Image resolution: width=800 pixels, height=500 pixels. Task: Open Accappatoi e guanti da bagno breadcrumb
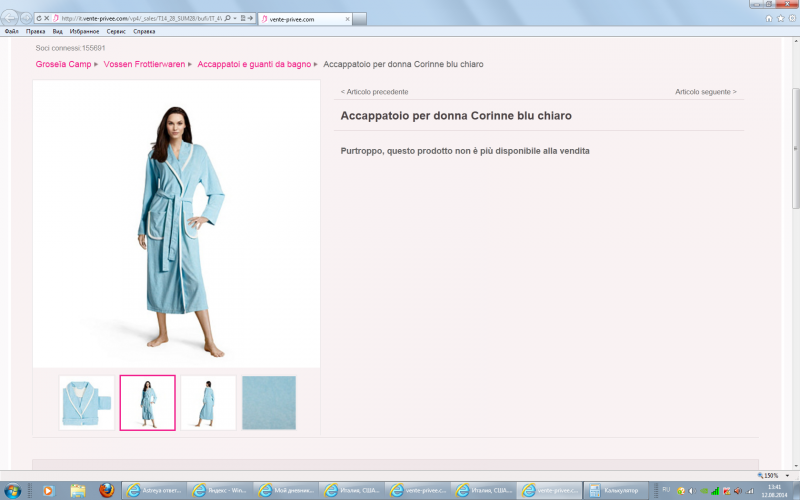point(254,64)
